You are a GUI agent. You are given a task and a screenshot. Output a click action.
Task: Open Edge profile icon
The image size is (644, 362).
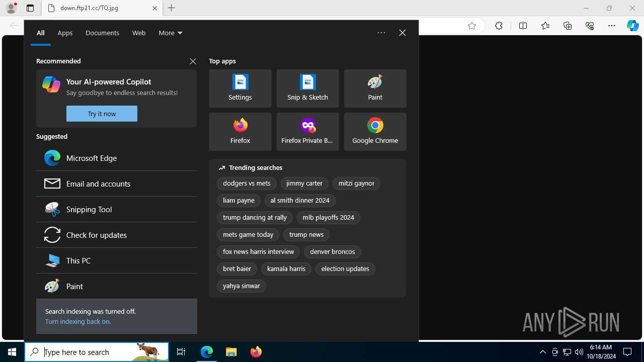coord(11,8)
